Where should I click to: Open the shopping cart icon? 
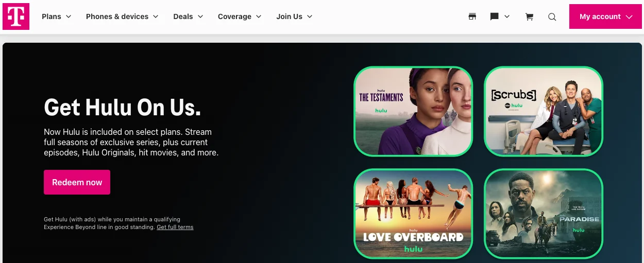(x=529, y=16)
